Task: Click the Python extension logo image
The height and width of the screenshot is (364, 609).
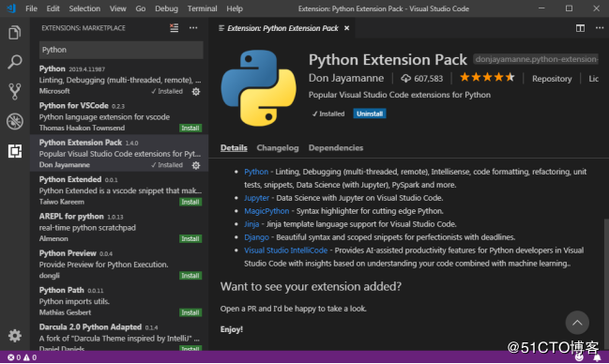Action: click(x=259, y=88)
